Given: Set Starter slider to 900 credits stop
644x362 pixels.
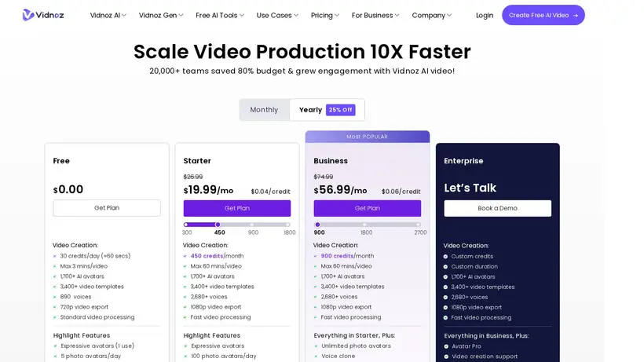Looking at the screenshot, I should [x=252, y=225].
